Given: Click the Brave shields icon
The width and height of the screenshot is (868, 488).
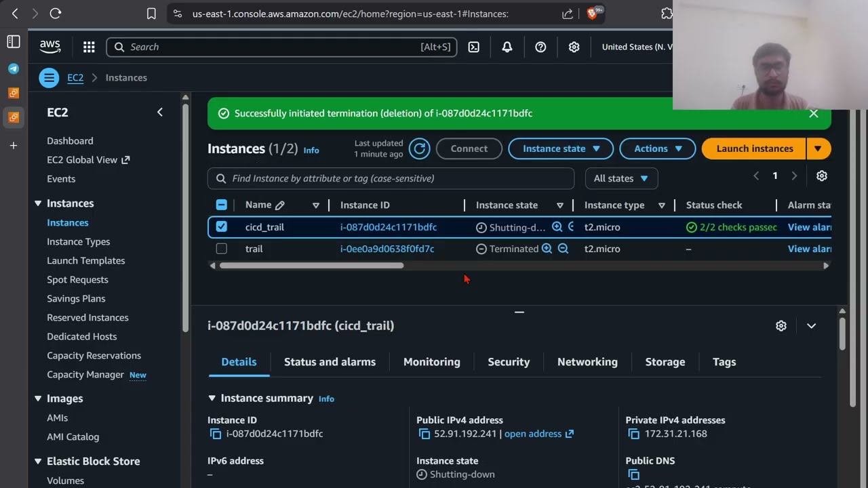Looking at the screenshot, I should 593,14.
